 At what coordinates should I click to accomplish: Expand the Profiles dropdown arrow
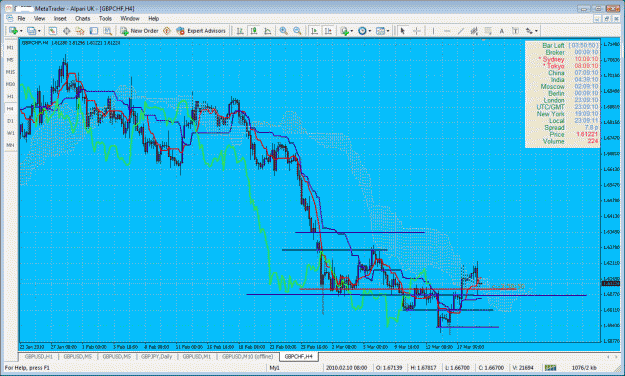[39, 31]
